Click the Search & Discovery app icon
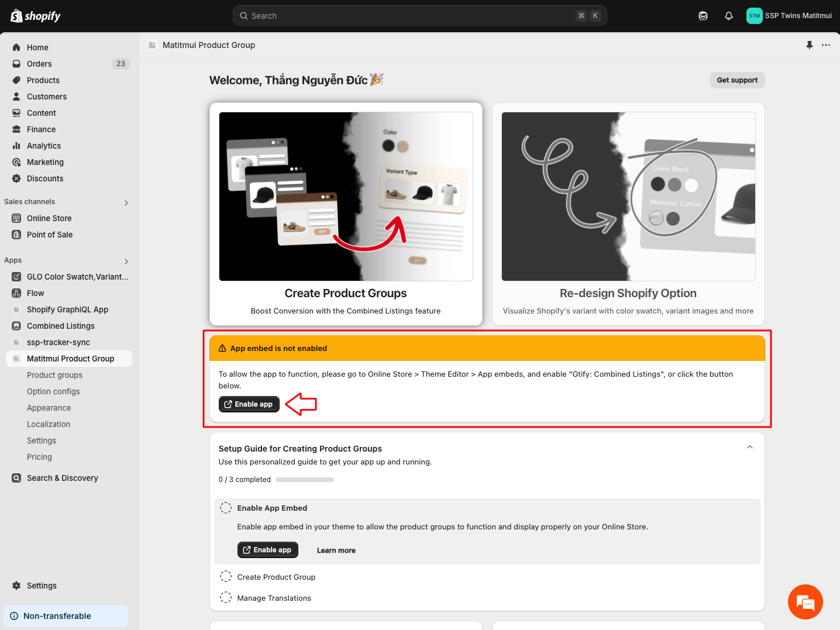This screenshot has width=840, height=630. click(x=16, y=478)
